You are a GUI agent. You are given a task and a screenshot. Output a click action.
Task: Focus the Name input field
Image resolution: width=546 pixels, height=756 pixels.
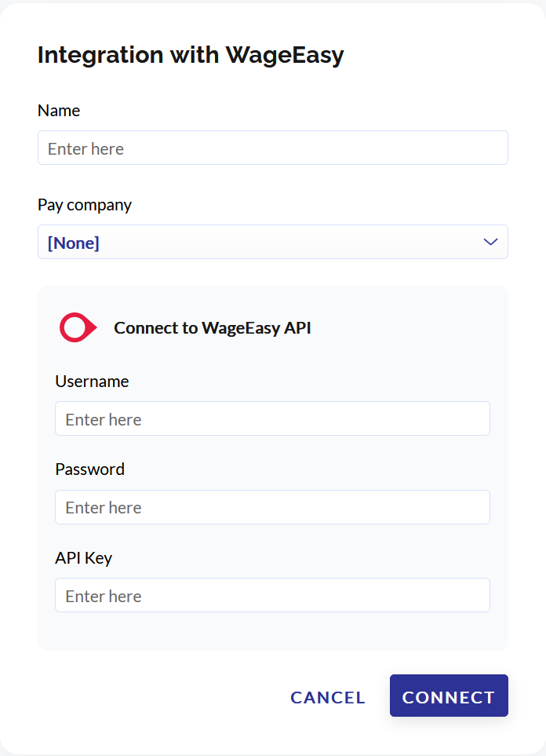[x=273, y=148]
